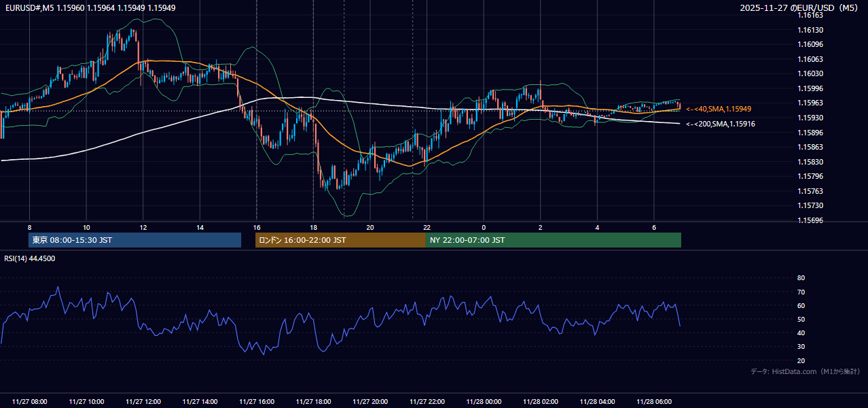Click the hour 0 tick on price chart
This screenshot has height=408, width=868.
[484, 227]
